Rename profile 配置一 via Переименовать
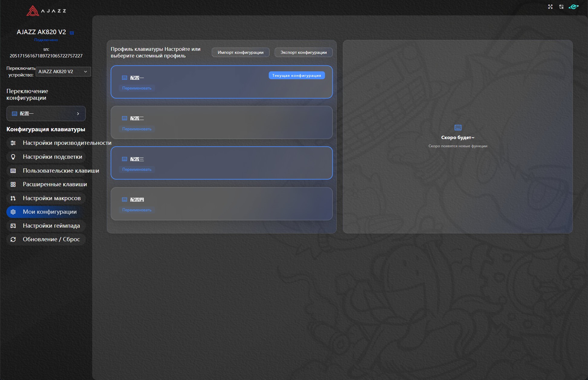This screenshot has height=380, width=588. pyautogui.click(x=137, y=88)
